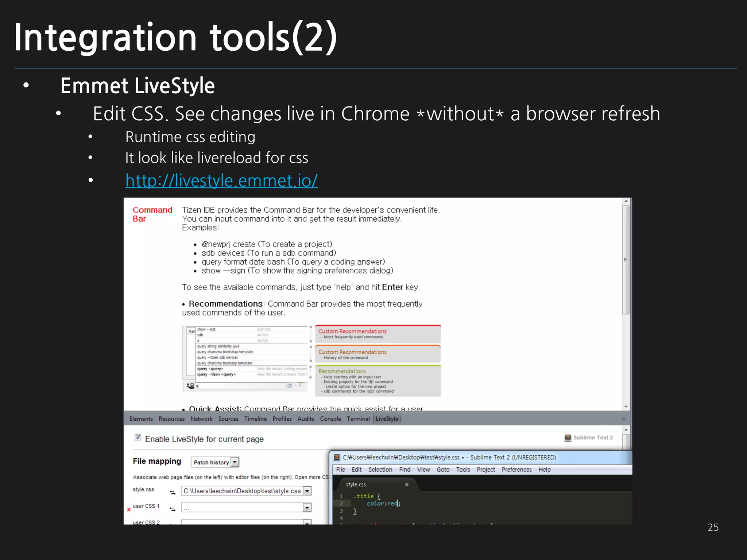Click the command bar input field in screenshot
747x560 pixels.
click(241, 386)
